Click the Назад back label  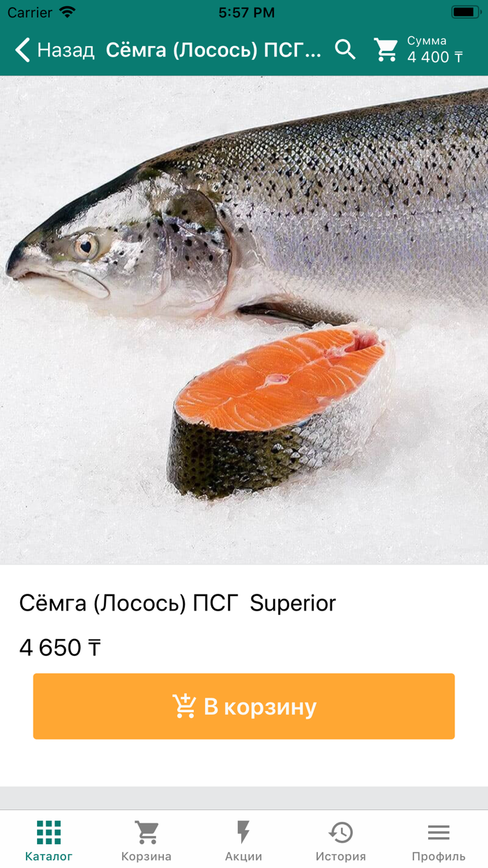[x=66, y=50]
